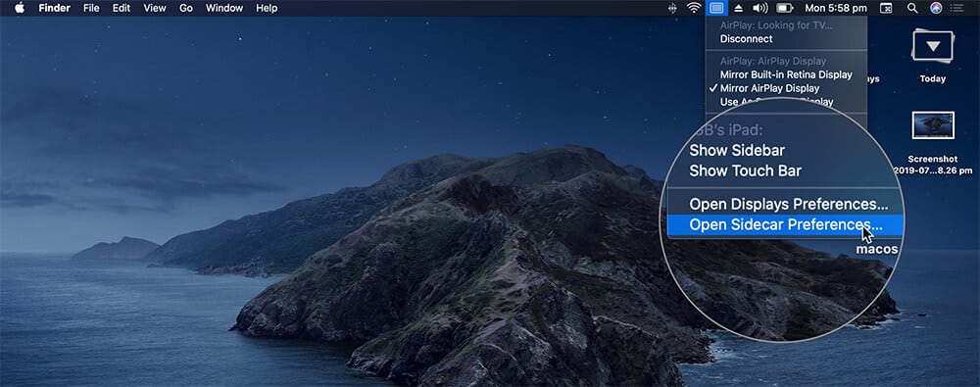Click the AirPlay display menu bar icon
The height and width of the screenshot is (387, 980).
click(716, 8)
